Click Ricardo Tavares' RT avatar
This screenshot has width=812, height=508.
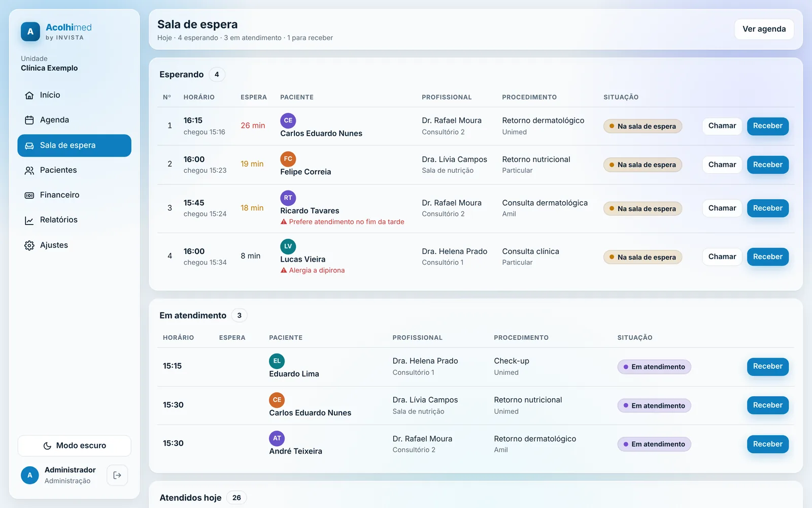coord(288,198)
